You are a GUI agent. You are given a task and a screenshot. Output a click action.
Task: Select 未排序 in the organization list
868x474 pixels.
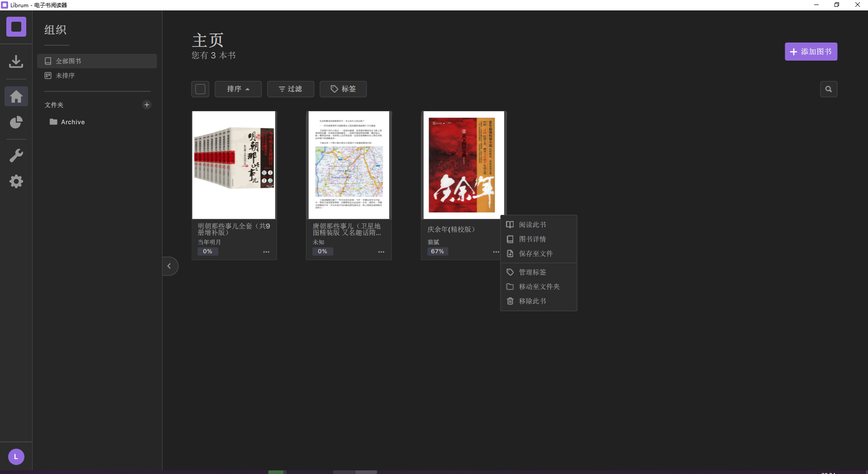tap(65, 76)
